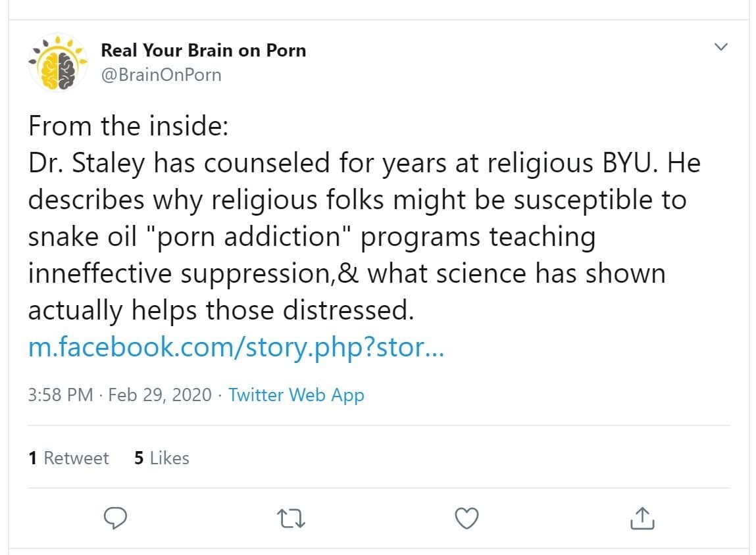Click the quoted "porn addiction" phrase
The height and width of the screenshot is (555, 756).
coord(257,237)
